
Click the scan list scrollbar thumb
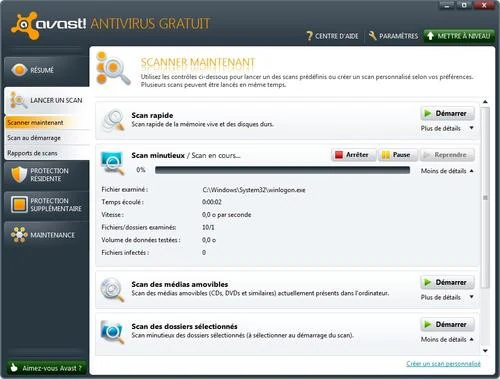[x=486, y=197]
